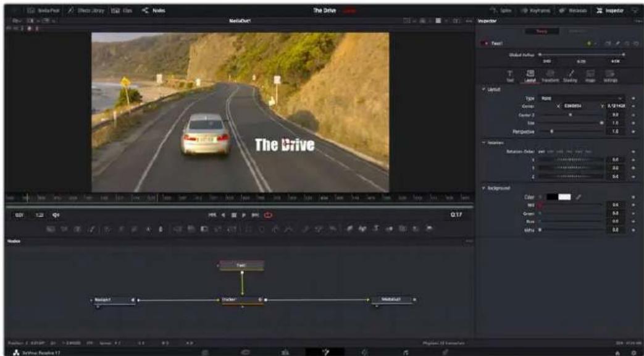Add a Transform node from the toolbar

(x=231, y=229)
